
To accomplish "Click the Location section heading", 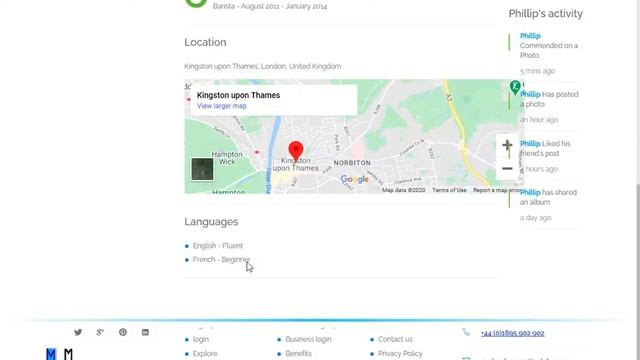I will 205,42.
